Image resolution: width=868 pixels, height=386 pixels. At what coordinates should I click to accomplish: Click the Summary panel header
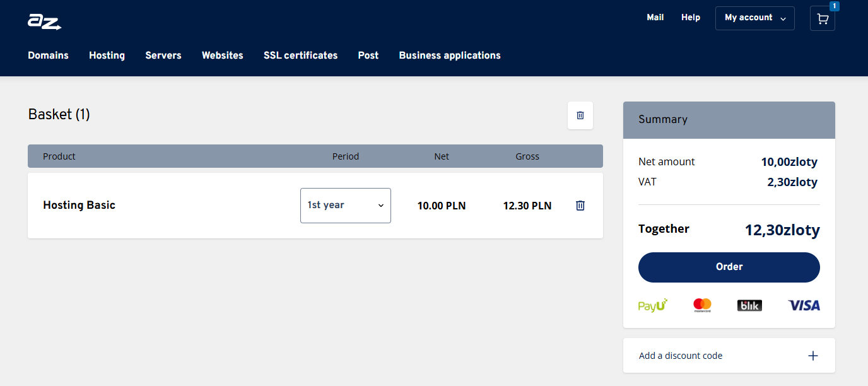(729, 120)
